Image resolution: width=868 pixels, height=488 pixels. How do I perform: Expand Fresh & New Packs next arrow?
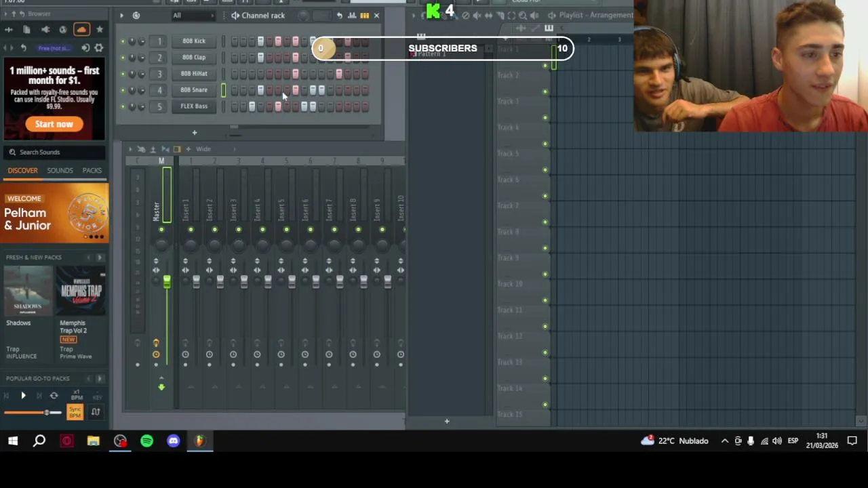[x=100, y=258]
